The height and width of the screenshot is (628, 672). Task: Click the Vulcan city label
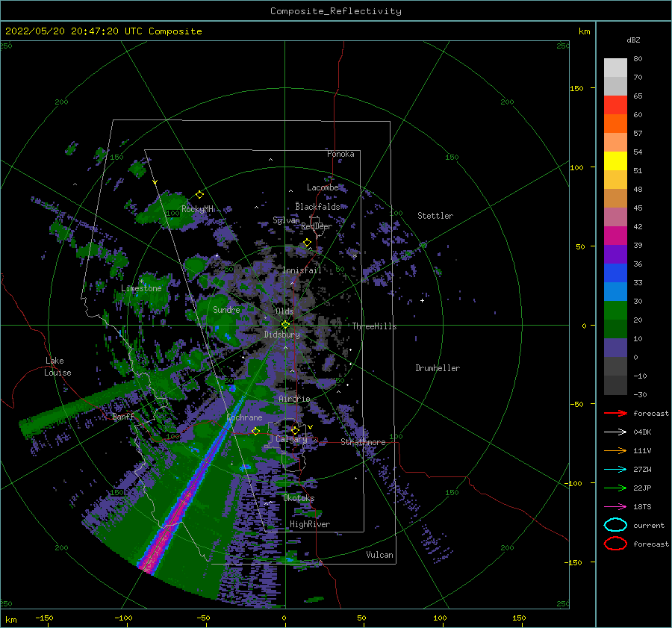[x=379, y=555]
